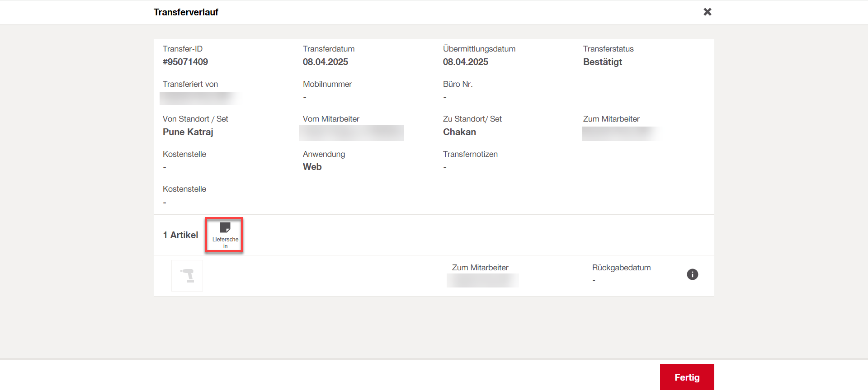Viewport: 868px width, 391px height.
Task: Click the drill tool thumbnail image
Action: 187,275
